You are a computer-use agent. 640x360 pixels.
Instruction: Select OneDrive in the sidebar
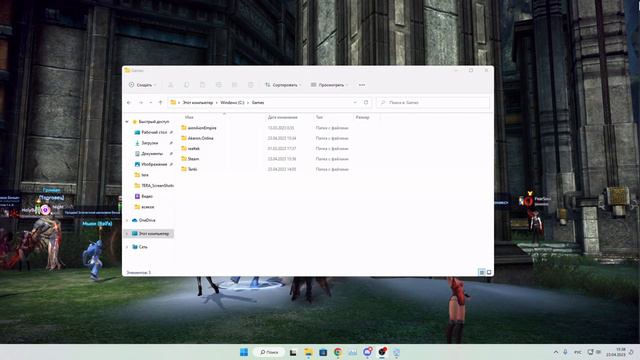[147, 220]
